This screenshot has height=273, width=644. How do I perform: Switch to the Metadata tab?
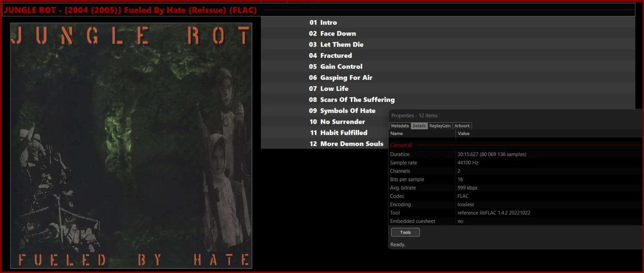point(400,126)
